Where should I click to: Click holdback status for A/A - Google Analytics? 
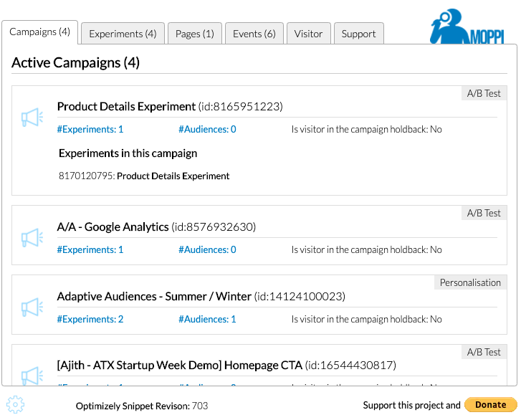366,249
